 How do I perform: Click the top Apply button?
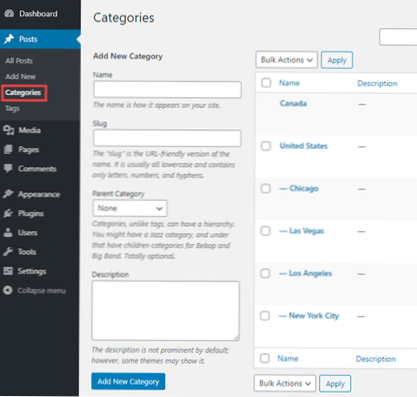(337, 60)
